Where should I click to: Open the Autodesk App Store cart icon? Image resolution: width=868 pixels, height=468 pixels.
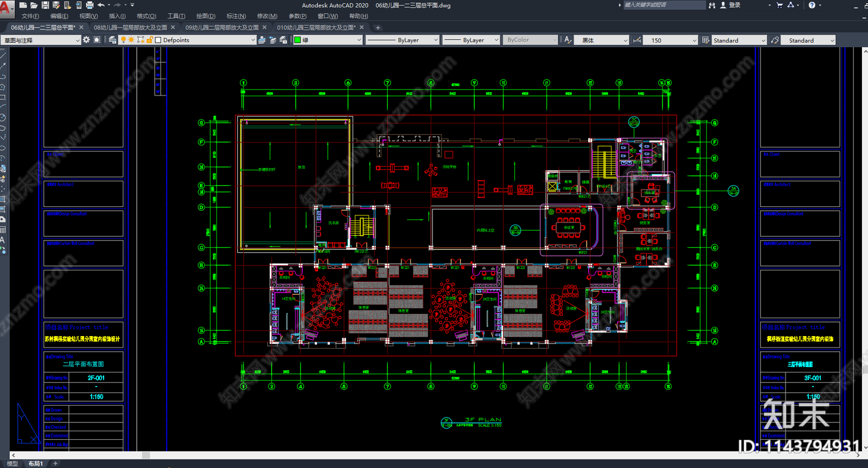click(780, 5)
